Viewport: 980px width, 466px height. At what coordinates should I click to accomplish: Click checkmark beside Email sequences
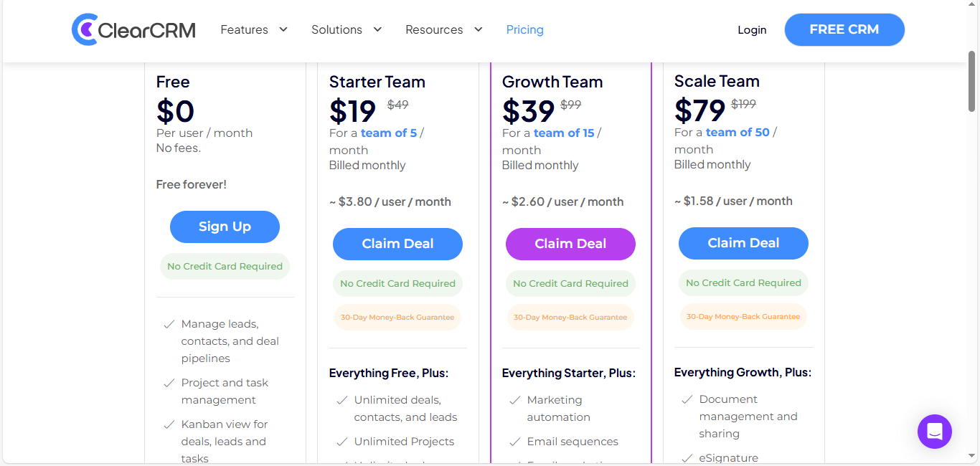[514, 442]
